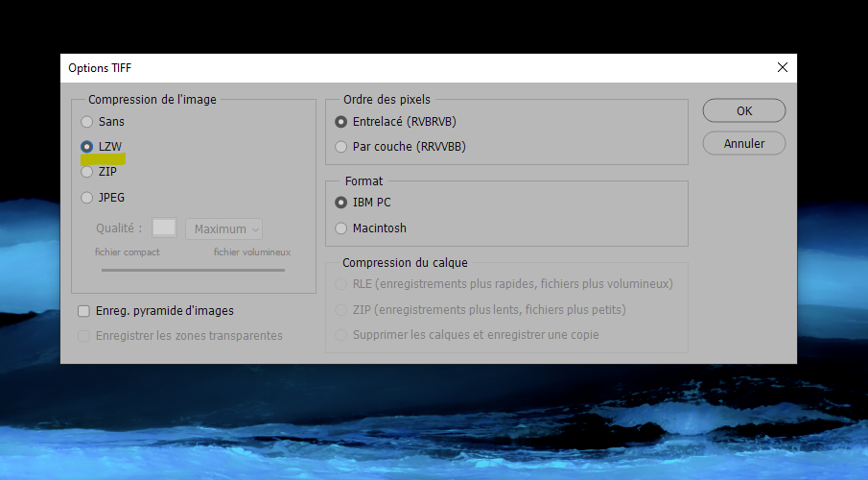The height and width of the screenshot is (480, 868).
Task: Choose Par couche (RRVVBB) pixel order
Action: point(340,147)
